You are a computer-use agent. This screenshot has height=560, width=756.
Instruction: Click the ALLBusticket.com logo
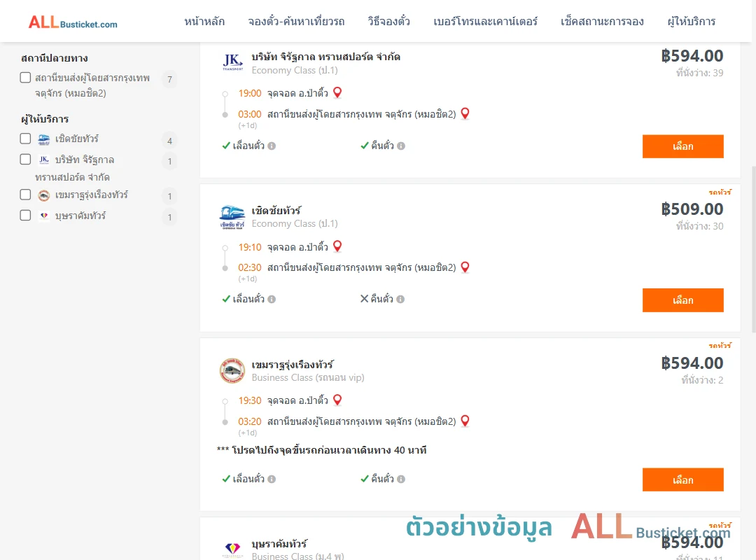(x=73, y=22)
